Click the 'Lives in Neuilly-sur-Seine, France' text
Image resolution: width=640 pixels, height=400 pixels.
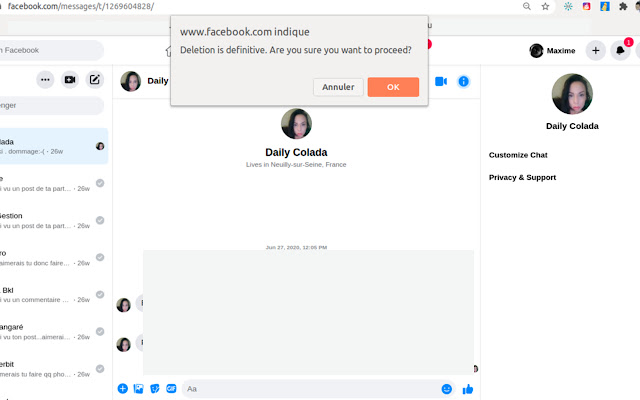[296, 164]
